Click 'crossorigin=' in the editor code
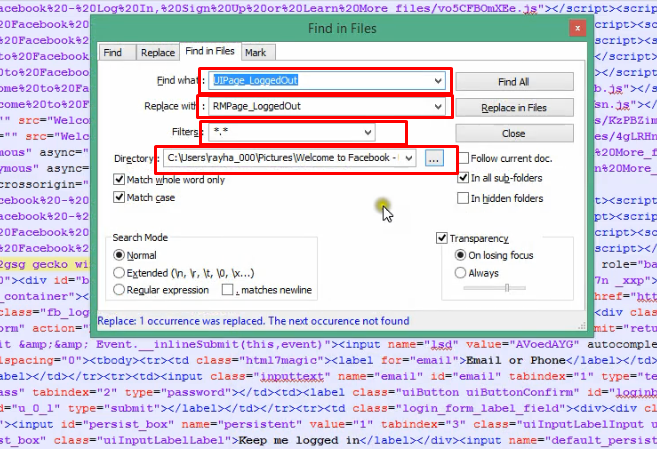 point(40,185)
